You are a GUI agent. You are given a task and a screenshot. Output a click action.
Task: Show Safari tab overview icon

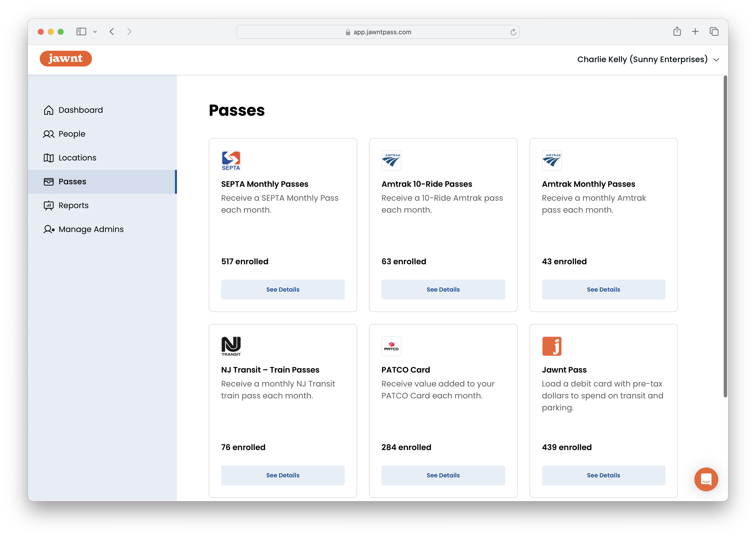tap(714, 32)
